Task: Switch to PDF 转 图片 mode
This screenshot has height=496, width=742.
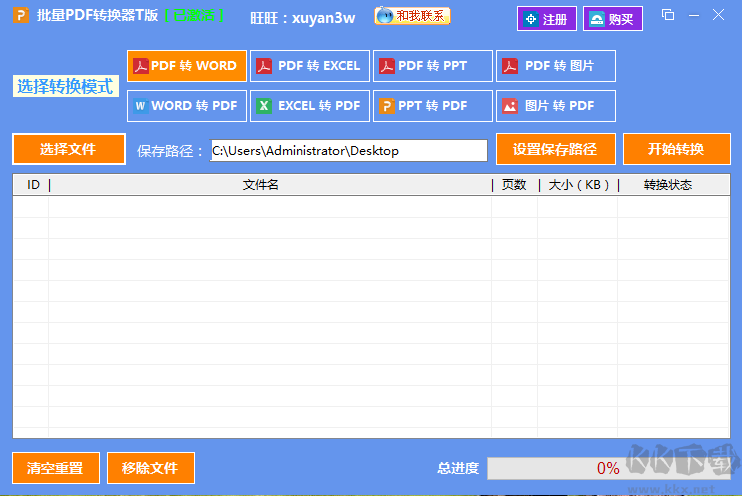Action: click(556, 66)
